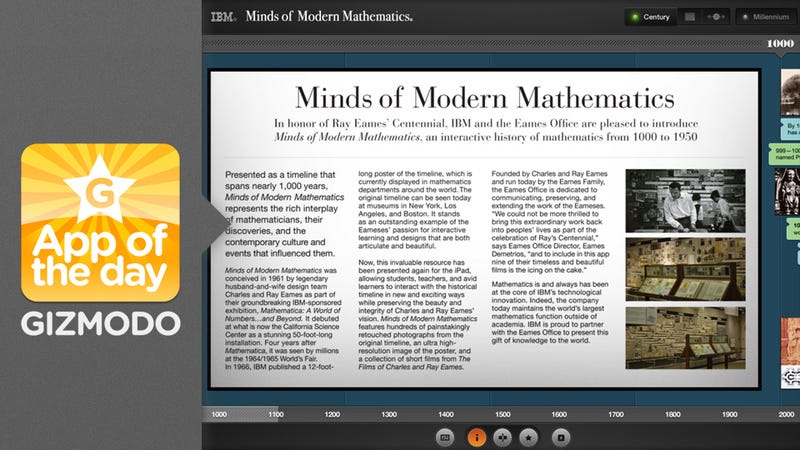
Task: Click the four-arrow navigation button
Action: tap(503, 437)
